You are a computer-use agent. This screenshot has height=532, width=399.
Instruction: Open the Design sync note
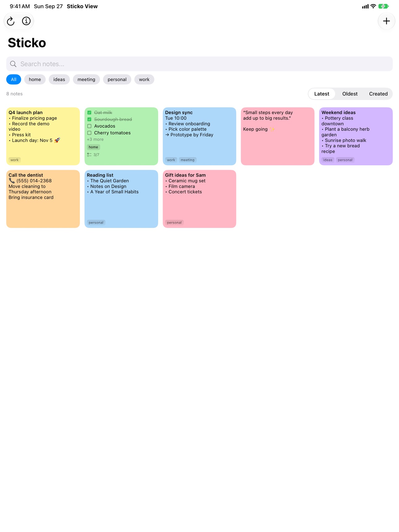199,136
